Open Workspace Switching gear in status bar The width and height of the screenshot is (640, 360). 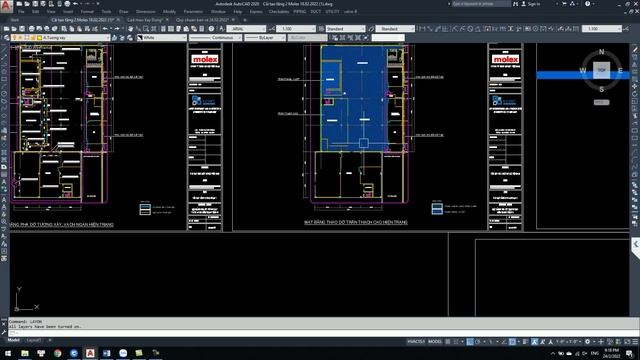587,342
